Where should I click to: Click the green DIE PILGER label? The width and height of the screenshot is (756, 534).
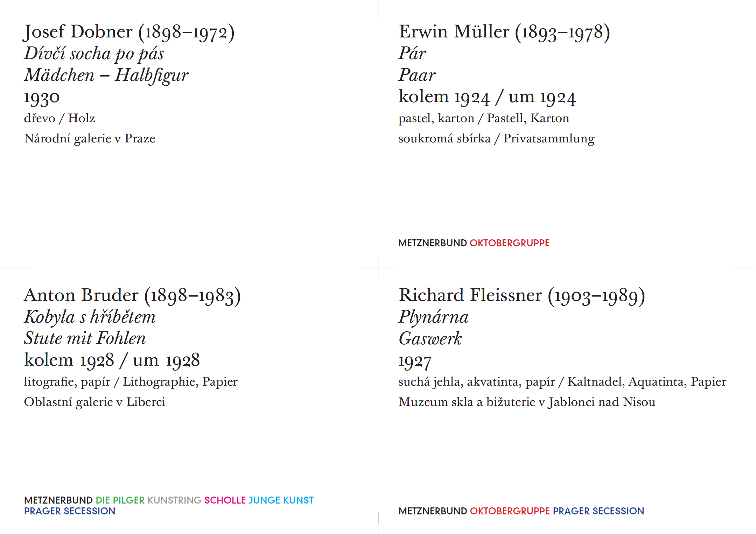point(120,500)
